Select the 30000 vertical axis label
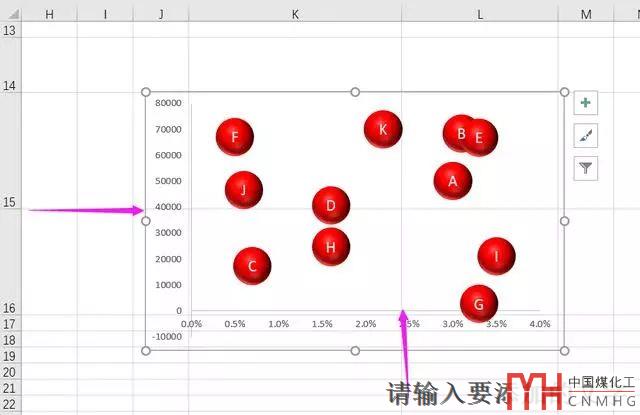640x415 pixels. point(168,233)
